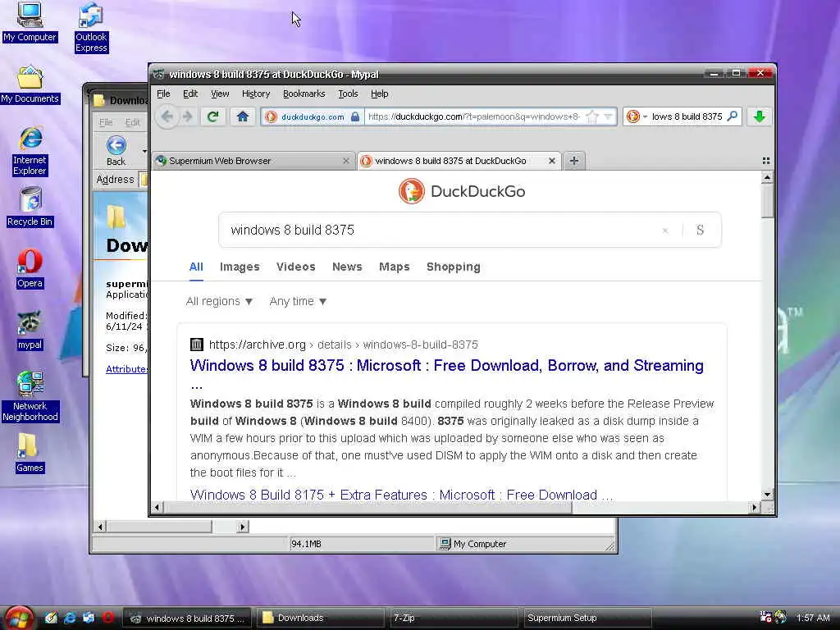Screen dimensions: 840x630
Task: Switch to Videos results
Action: (295, 267)
